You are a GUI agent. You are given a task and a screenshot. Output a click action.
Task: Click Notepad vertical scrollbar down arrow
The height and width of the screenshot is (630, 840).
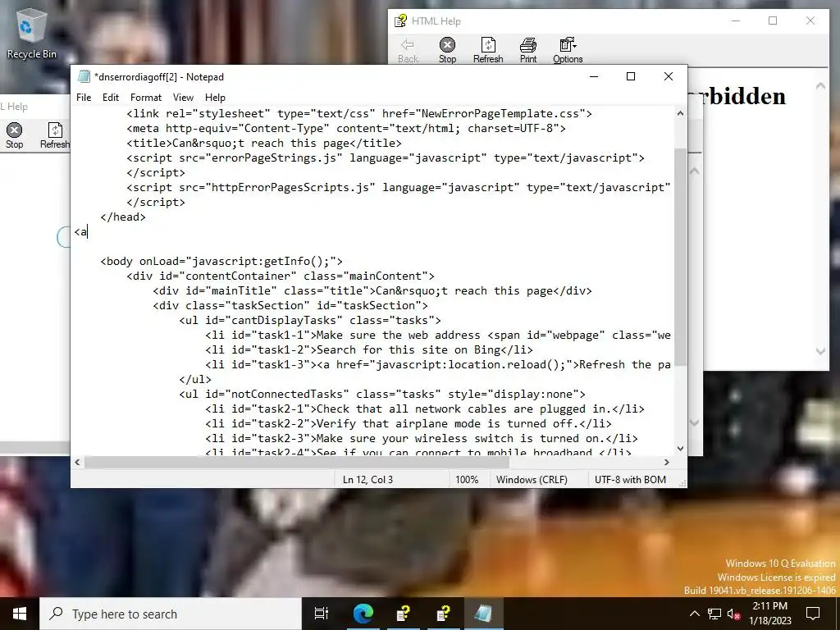680,449
